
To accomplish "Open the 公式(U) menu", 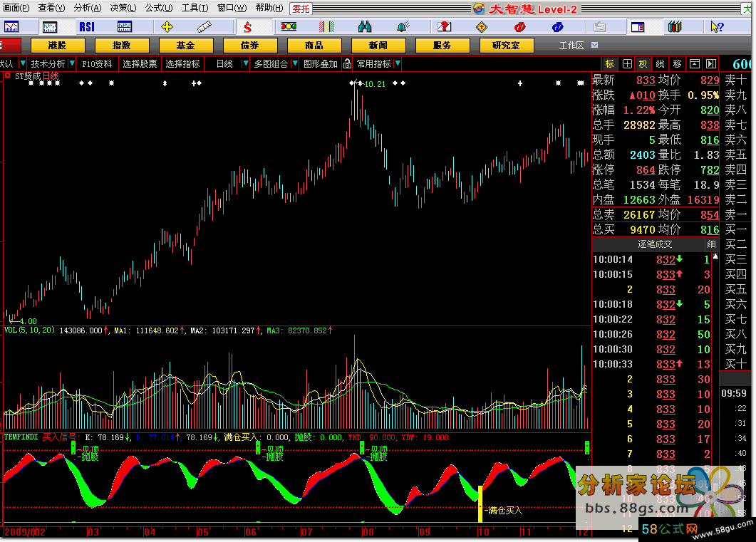I will point(159,8).
